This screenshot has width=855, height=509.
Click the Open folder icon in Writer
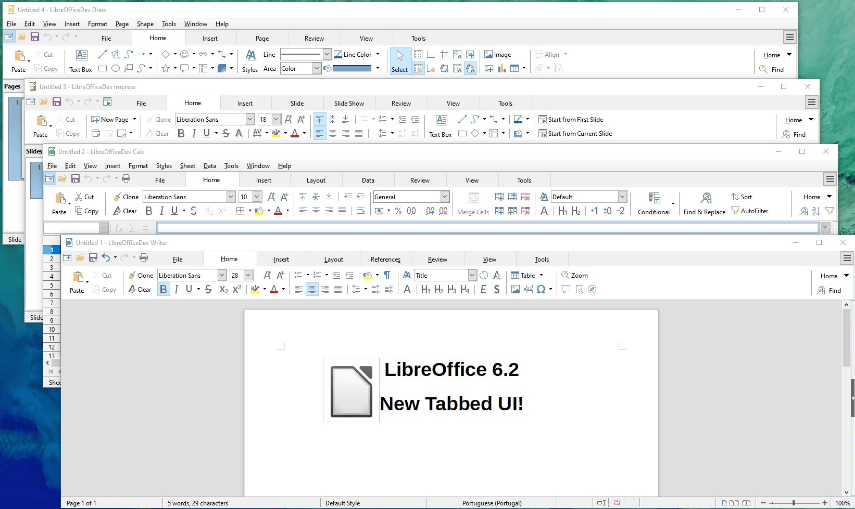(x=80, y=258)
